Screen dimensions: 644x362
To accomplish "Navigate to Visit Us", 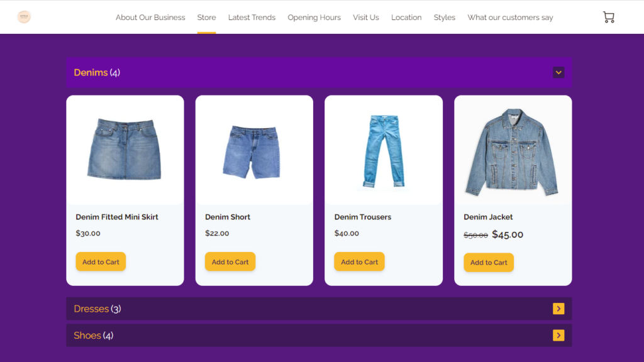I will click(x=366, y=17).
